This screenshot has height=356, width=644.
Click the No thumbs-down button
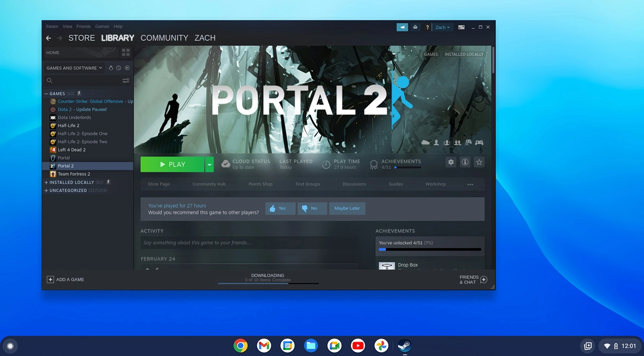pos(312,208)
